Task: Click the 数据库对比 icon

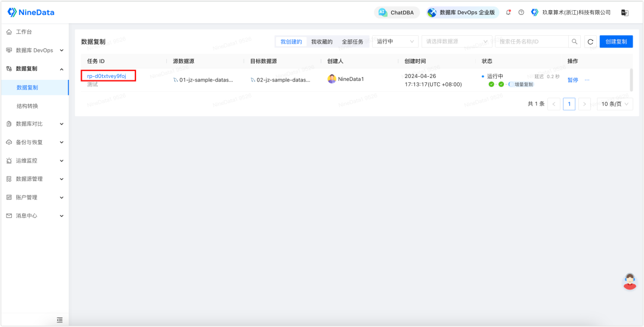Action: (9, 124)
